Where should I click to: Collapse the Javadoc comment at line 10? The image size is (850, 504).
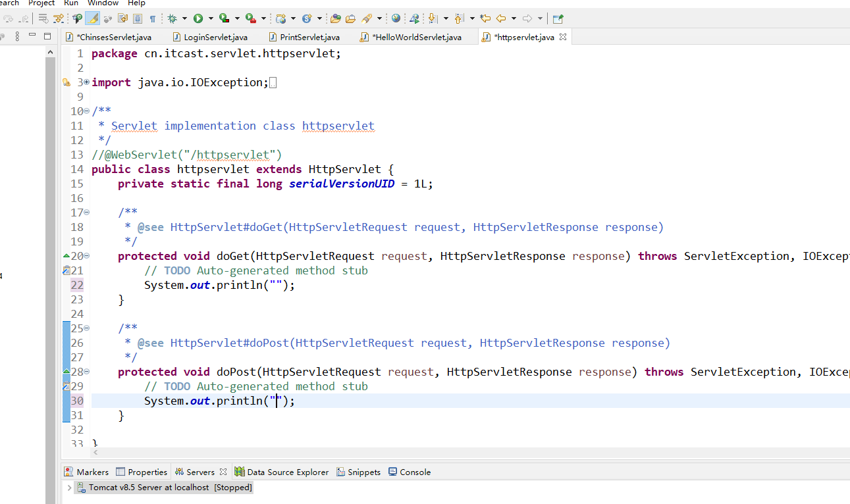pos(87,111)
